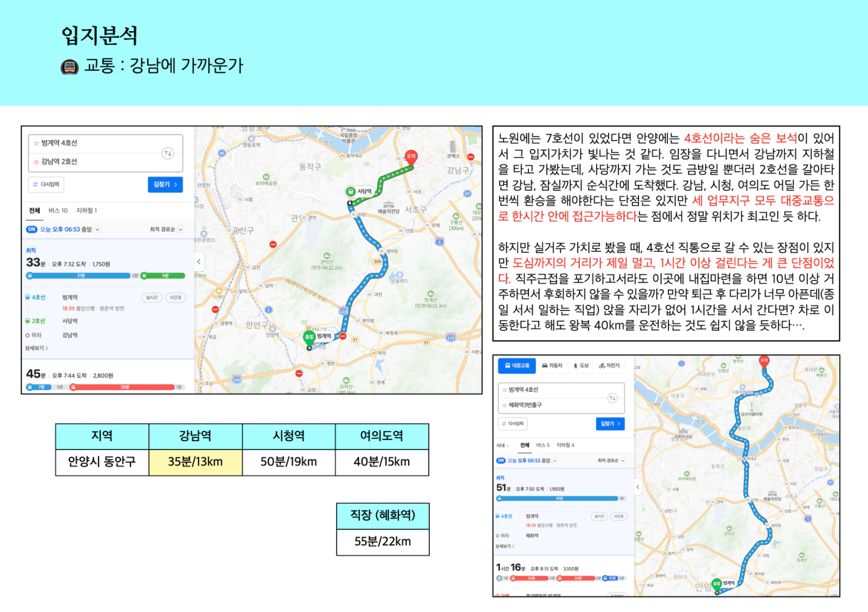
Task: Select the 자동차 transport tab
Action: 552,366
